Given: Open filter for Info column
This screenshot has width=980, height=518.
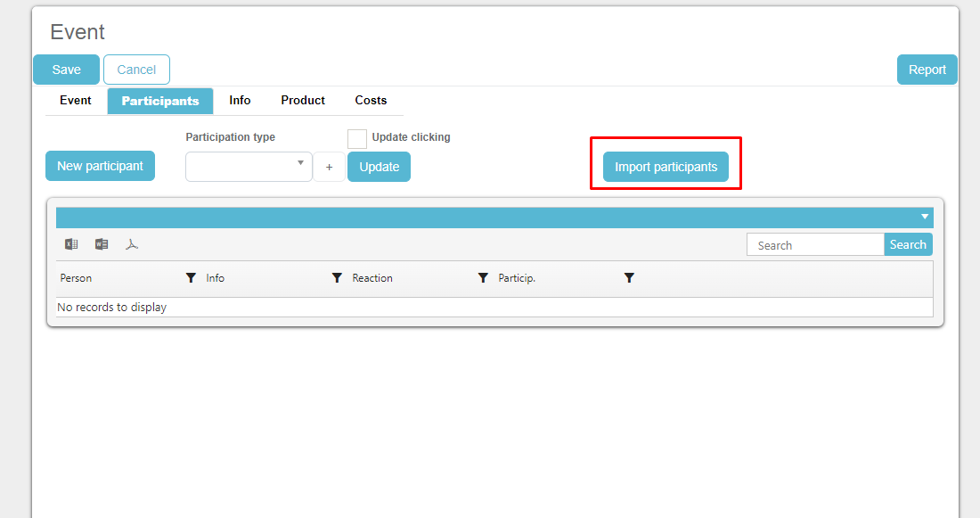Looking at the screenshot, I should point(337,278).
